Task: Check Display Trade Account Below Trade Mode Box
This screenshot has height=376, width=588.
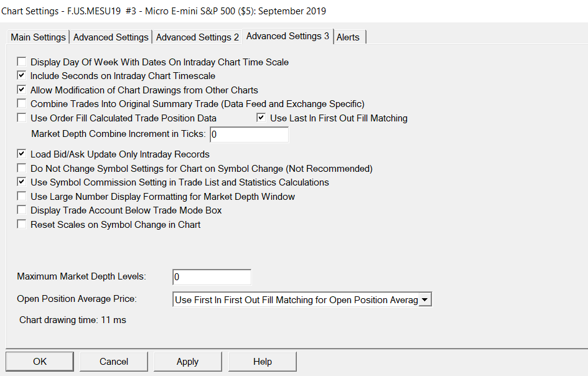Action: pos(22,210)
